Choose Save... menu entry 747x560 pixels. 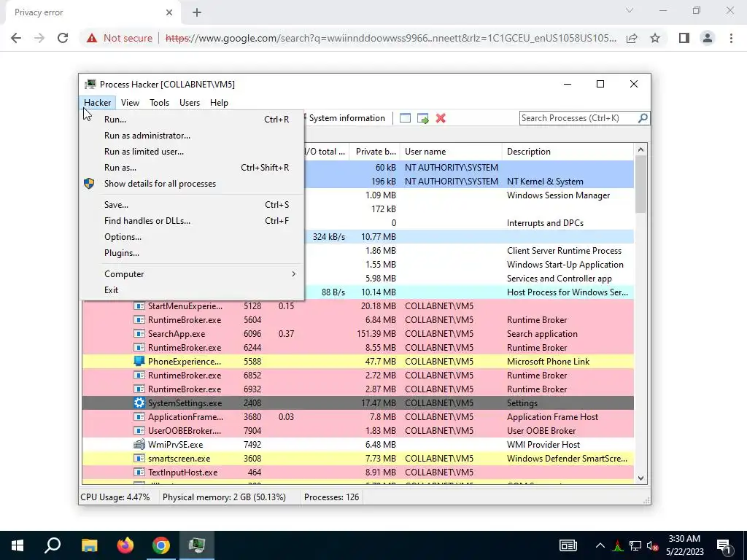192,205
